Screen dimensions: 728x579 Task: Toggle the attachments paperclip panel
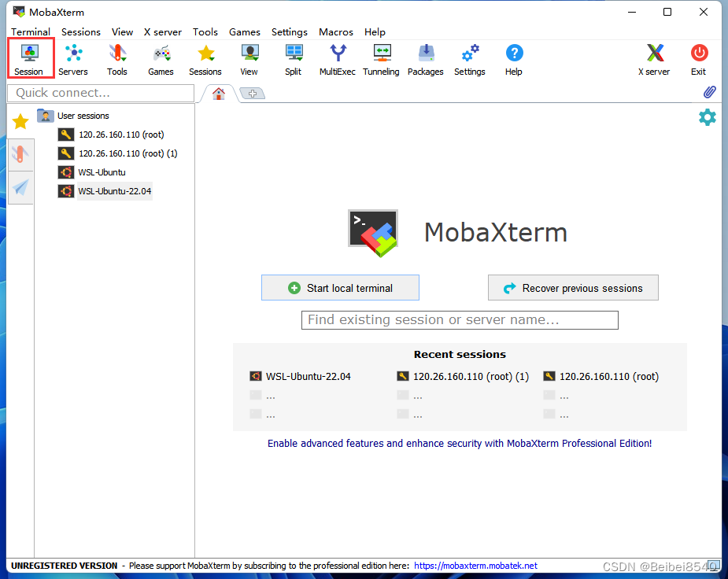708,92
